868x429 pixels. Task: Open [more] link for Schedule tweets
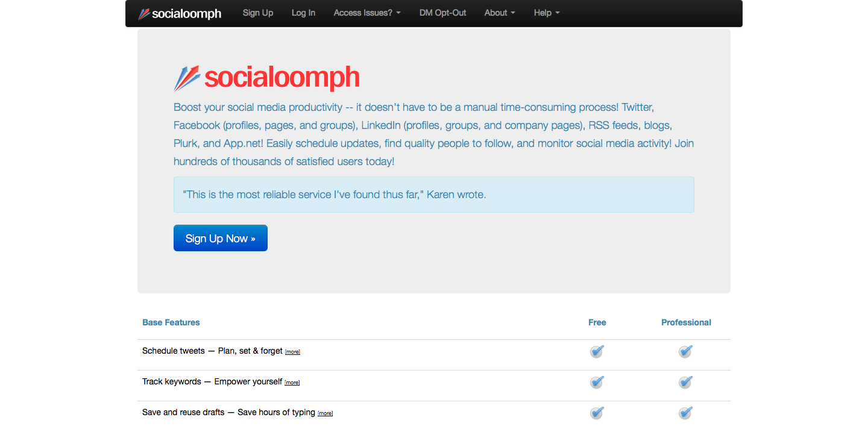coord(292,352)
